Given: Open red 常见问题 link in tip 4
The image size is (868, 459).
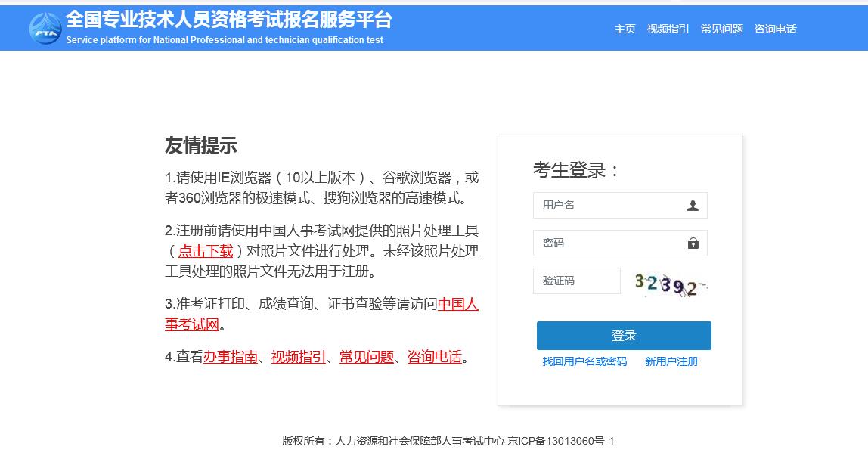Looking at the screenshot, I should 367,357.
